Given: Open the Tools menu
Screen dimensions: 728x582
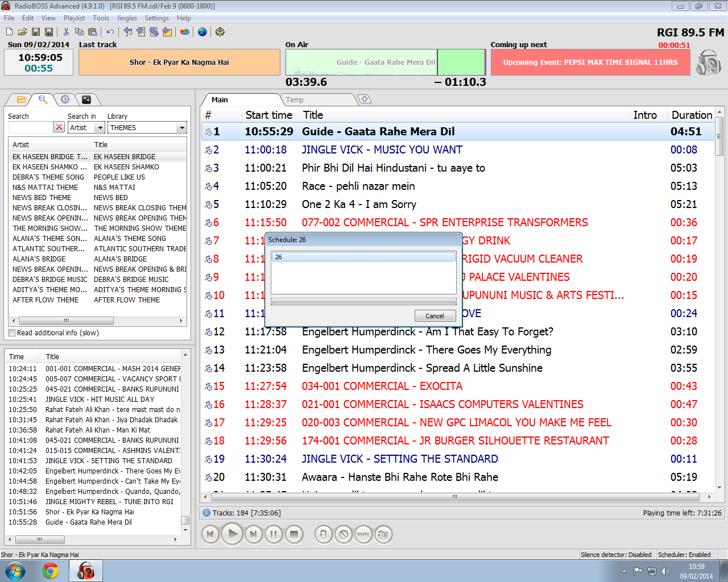Looking at the screenshot, I should click(101, 18).
